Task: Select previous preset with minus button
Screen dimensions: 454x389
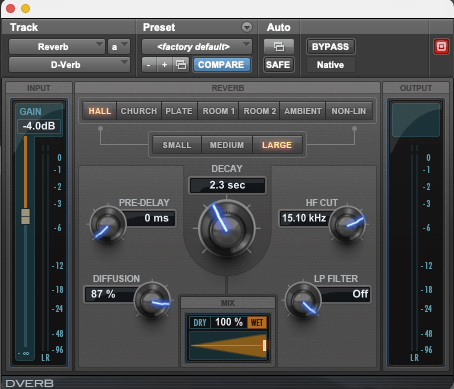Action: point(149,65)
